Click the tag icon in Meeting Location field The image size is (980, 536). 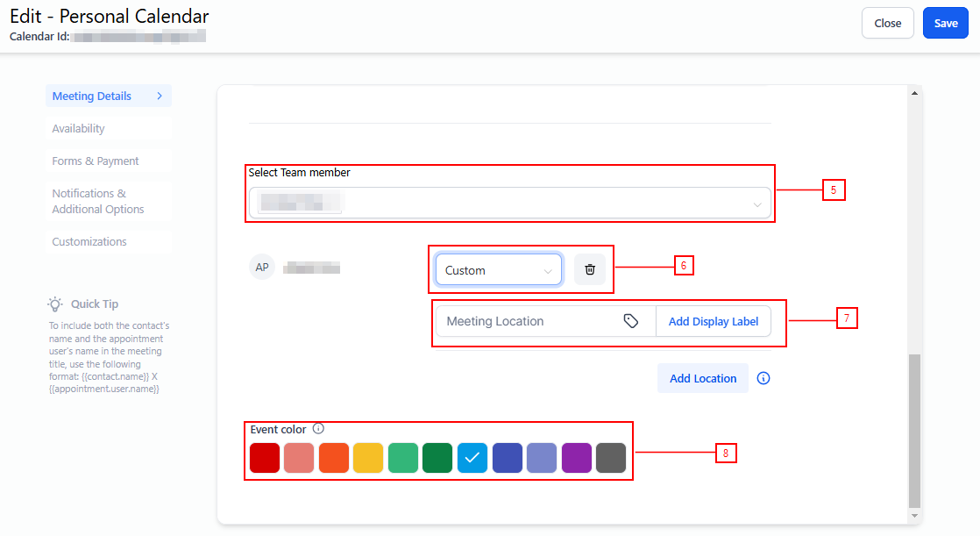630,321
